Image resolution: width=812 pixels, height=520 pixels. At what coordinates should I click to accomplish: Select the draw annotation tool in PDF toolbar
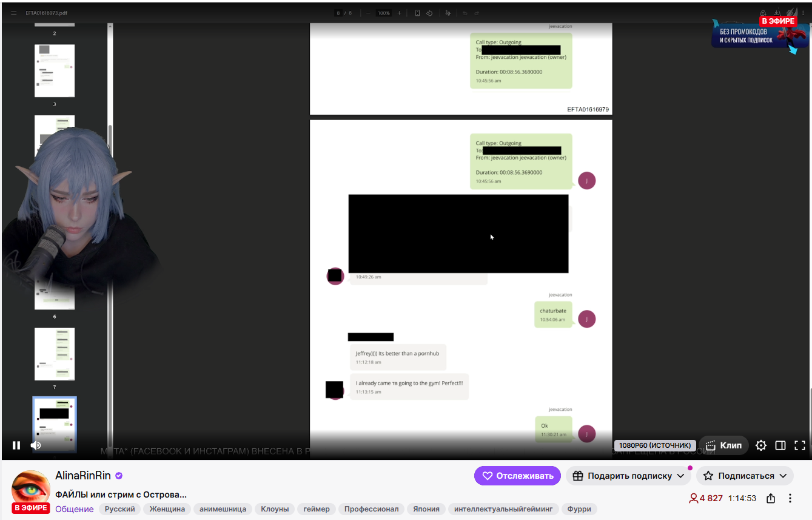point(448,13)
